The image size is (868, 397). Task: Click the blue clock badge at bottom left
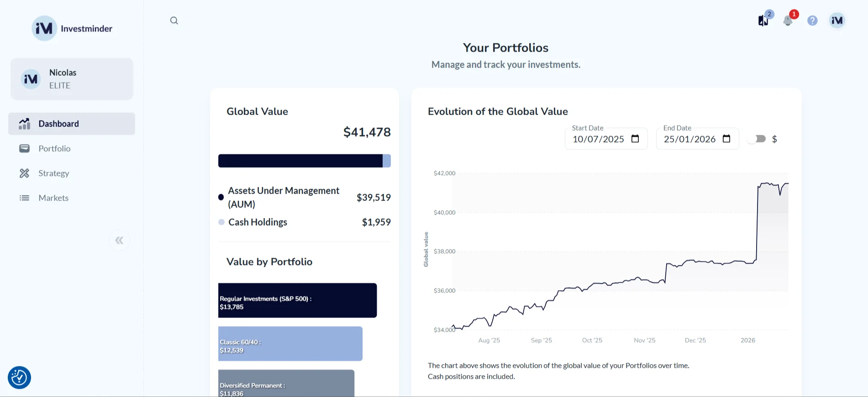click(19, 378)
